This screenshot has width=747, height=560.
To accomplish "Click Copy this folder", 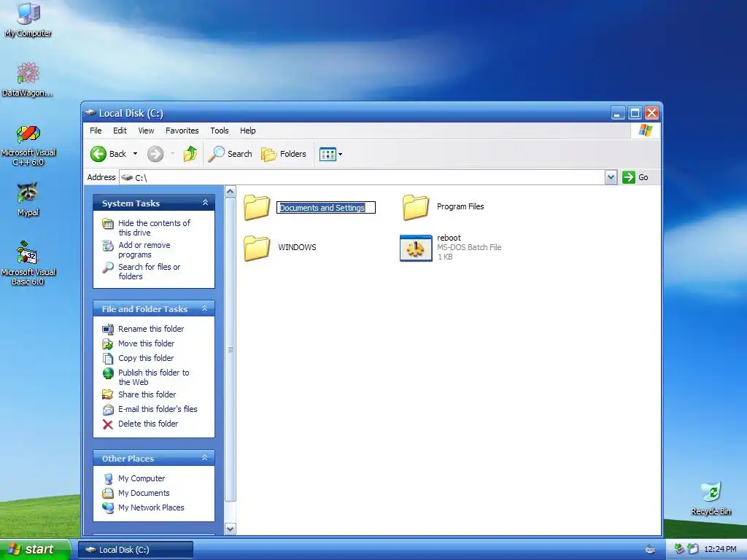I will 146,358.
